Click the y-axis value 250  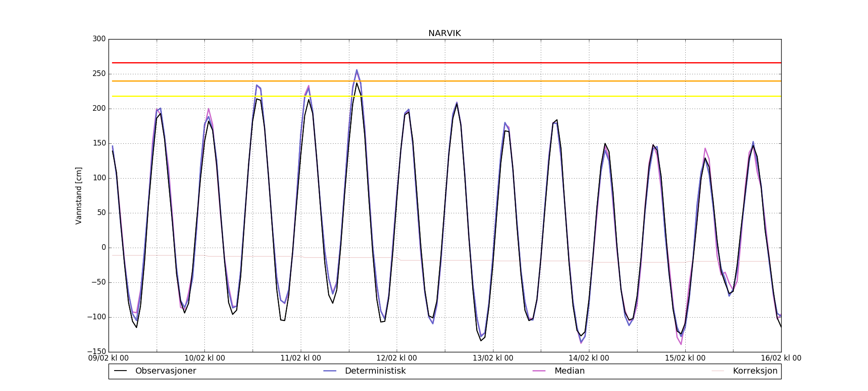coord(99,74)
